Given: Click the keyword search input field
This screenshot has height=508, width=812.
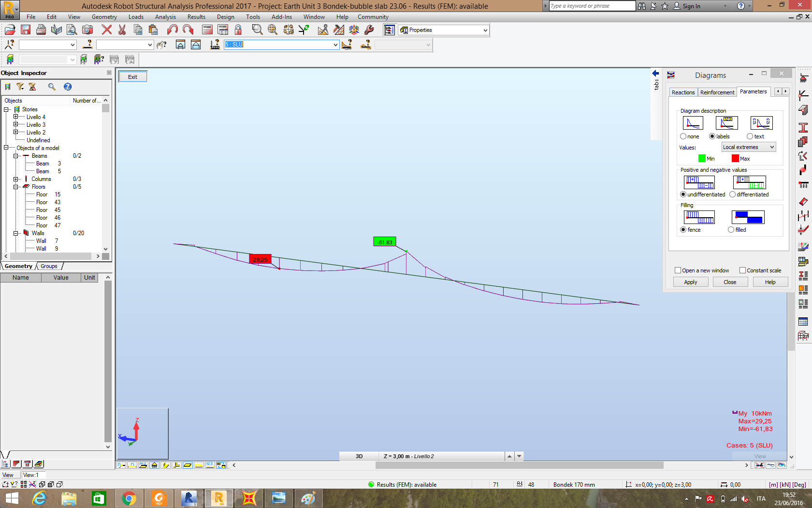Looking at the screenshot, I should coord(592,6).
